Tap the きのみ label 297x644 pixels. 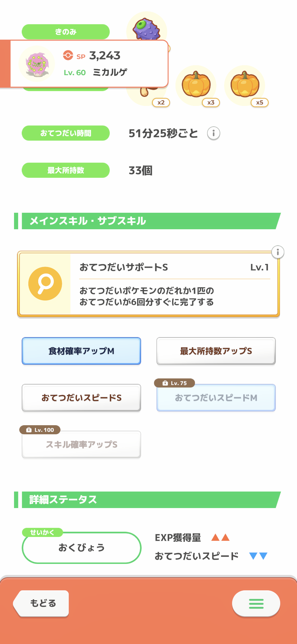(66, 32)
